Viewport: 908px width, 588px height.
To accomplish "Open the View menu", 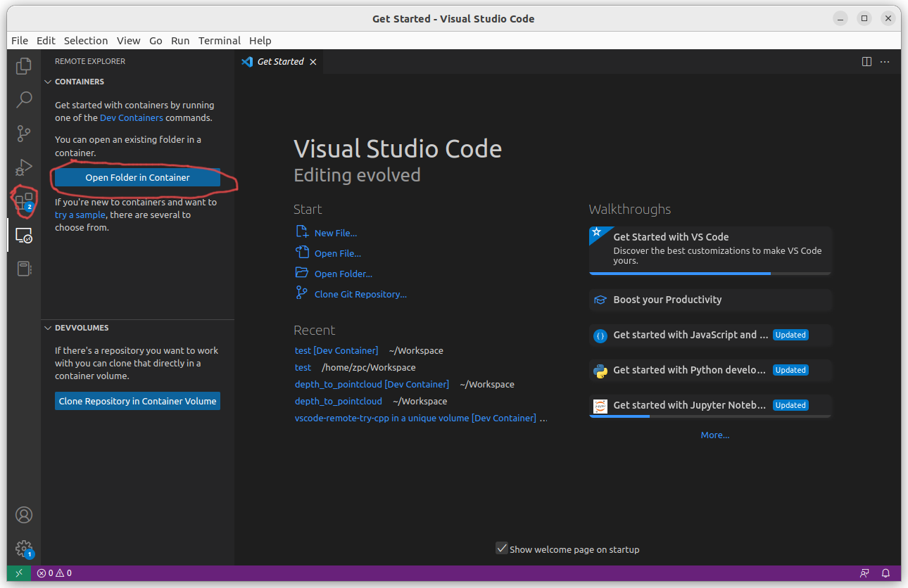I will 129,41.
